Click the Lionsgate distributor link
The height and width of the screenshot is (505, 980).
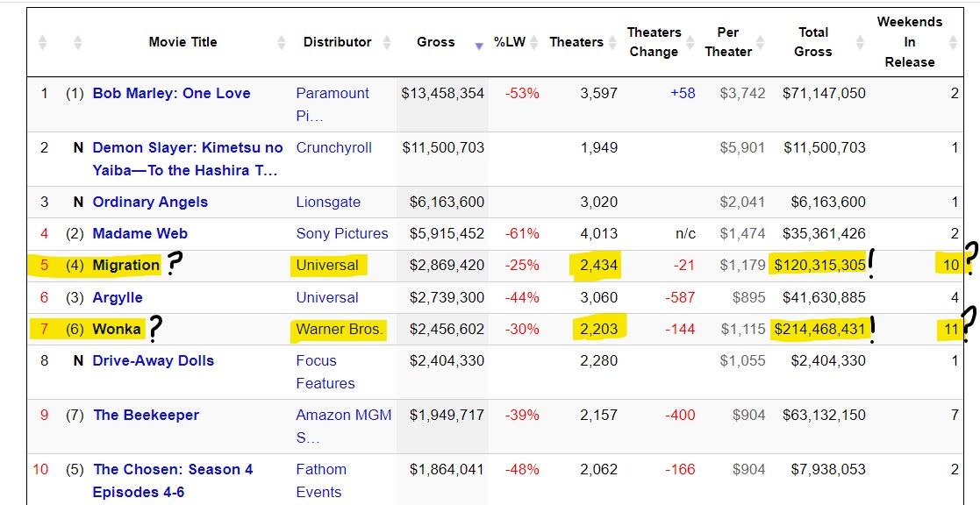[328, 202]
